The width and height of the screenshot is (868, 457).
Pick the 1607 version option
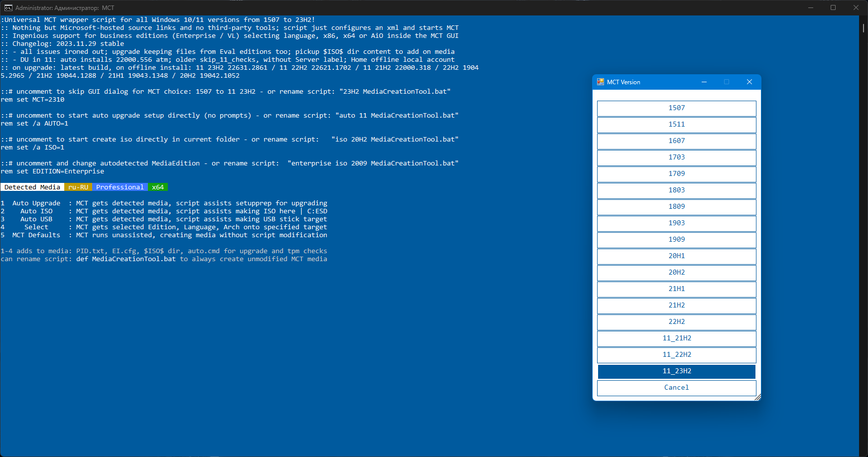click(676, 141)
